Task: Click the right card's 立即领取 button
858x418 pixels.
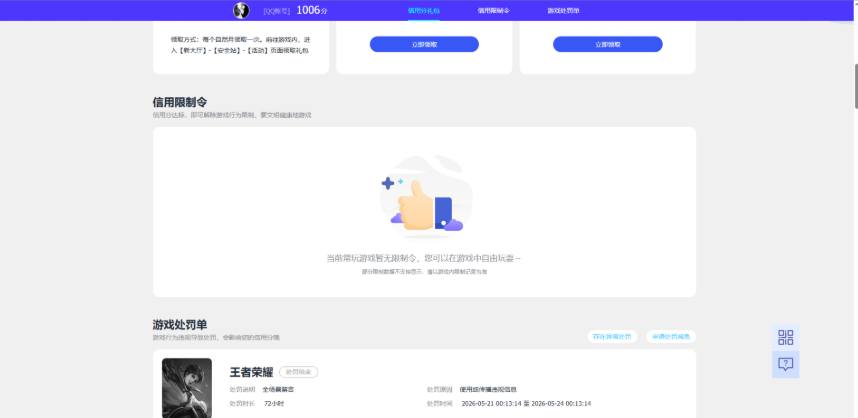Action: coord(607,44)
